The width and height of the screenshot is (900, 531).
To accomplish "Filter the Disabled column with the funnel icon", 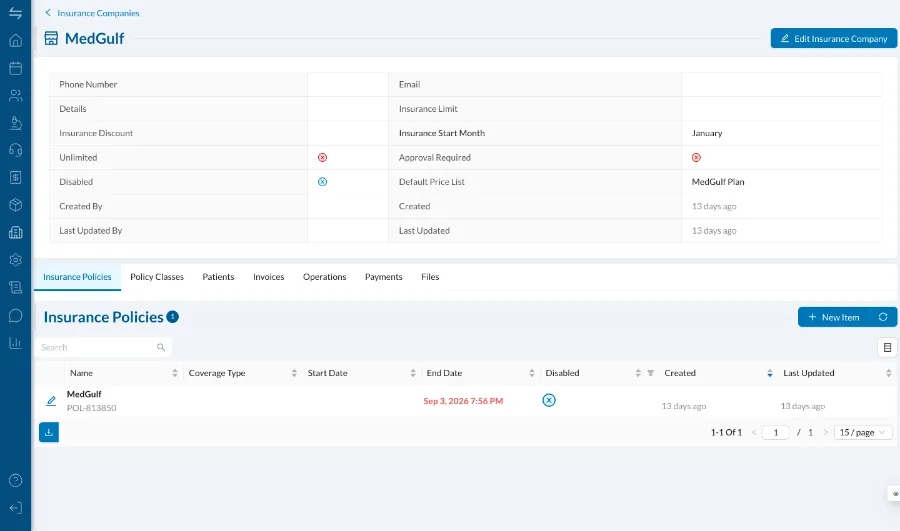I will [650, 373].
